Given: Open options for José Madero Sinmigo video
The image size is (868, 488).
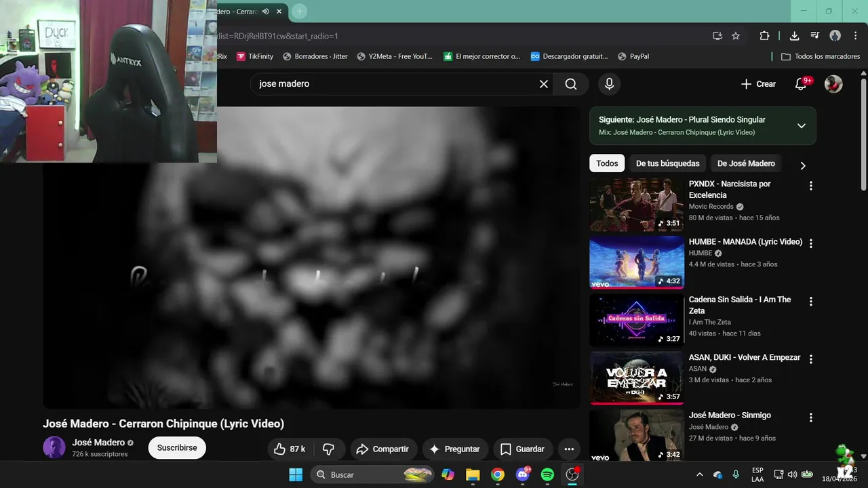Looking at the screenshot, I should click(x=810, y=418).
